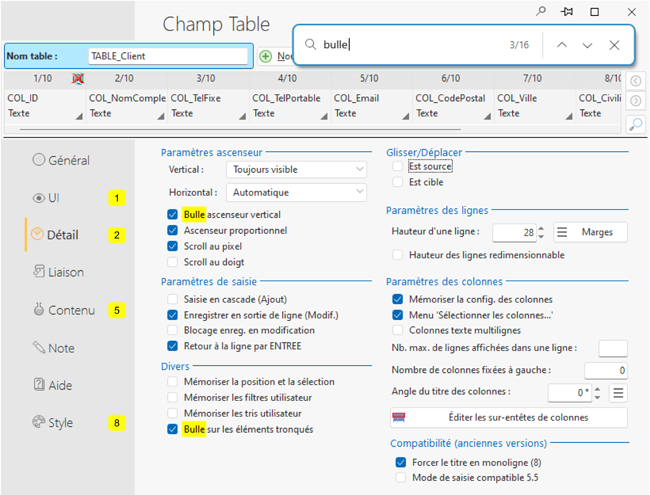The width and height of the screenshot is (650, 495).
Task: Click the green plus new column icon
Action: 266,56
